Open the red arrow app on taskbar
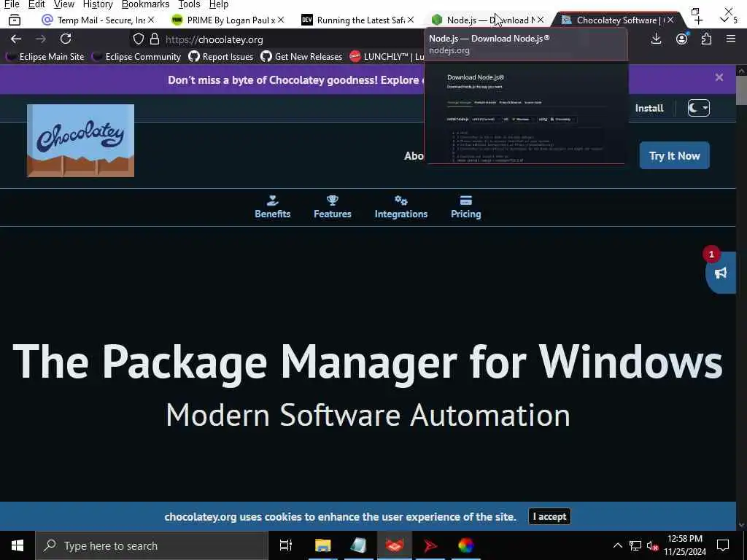This screenshot has width=747, height=560. (x=430, y=545)
